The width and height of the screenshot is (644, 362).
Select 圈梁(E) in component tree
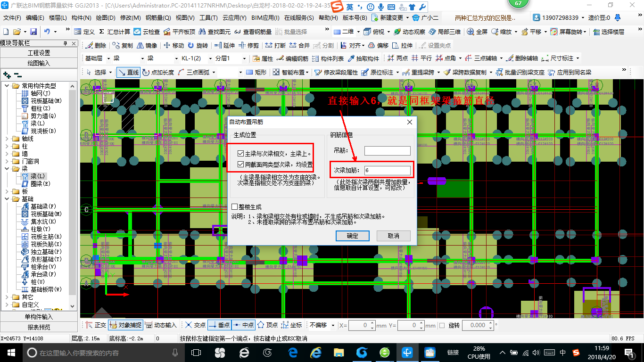[x=36, y=184]
